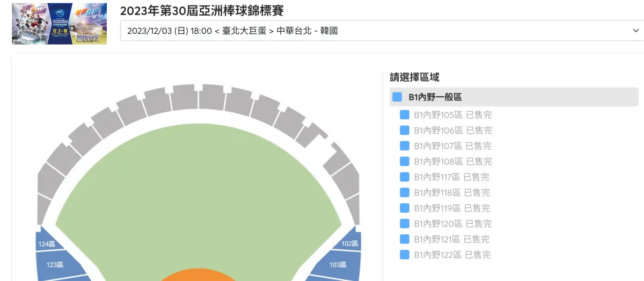
Task: Open the game date dropdown chevron
Action: [636, 31]
